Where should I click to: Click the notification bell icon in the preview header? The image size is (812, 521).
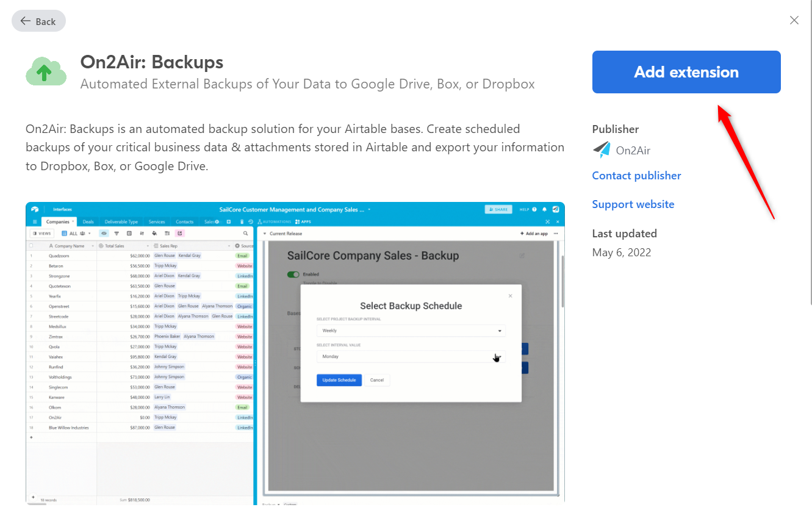[545, 209]
